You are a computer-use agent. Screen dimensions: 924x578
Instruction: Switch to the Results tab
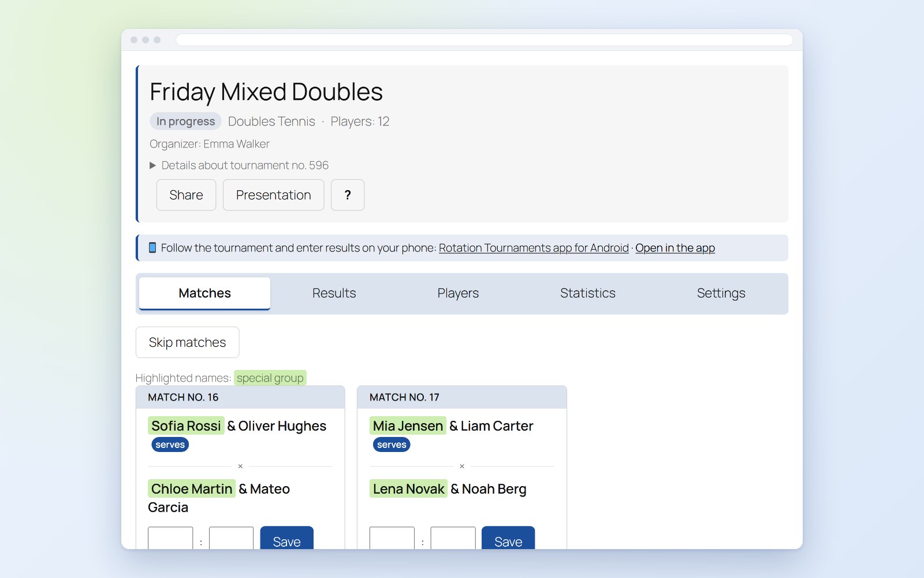tap(334, 293)
